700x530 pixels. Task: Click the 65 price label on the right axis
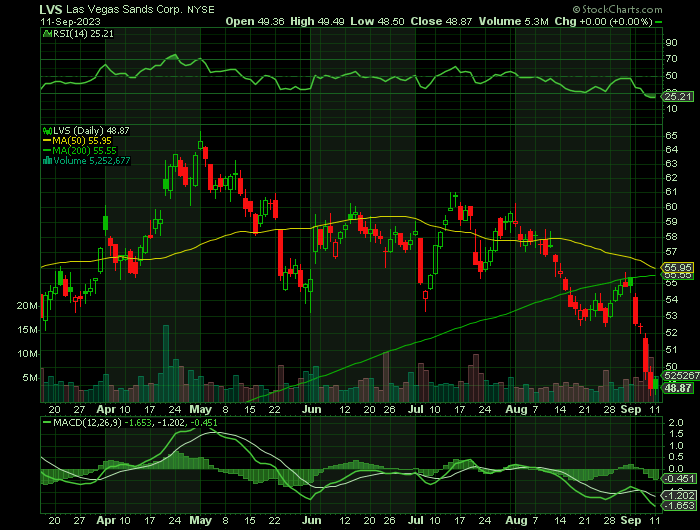pos(671,136)
